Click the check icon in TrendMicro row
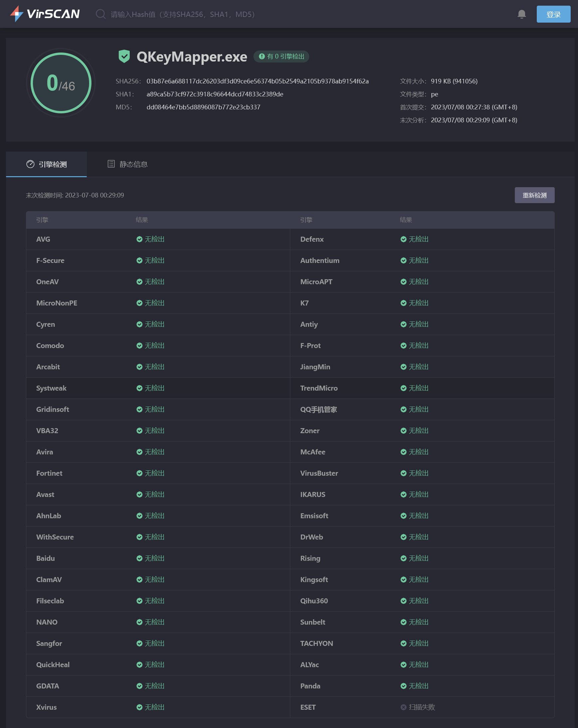 coord(403,388)
